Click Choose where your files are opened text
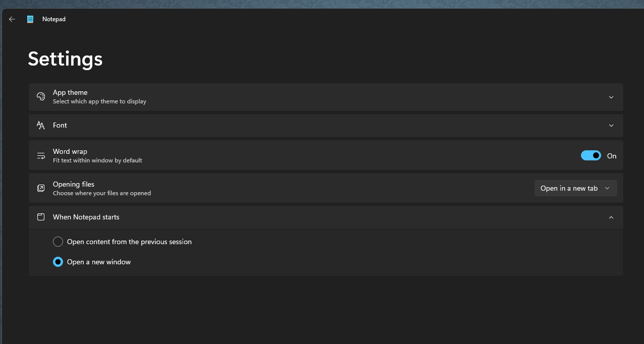The height and width of the screenshot is (344, 644). coord(102,193)
